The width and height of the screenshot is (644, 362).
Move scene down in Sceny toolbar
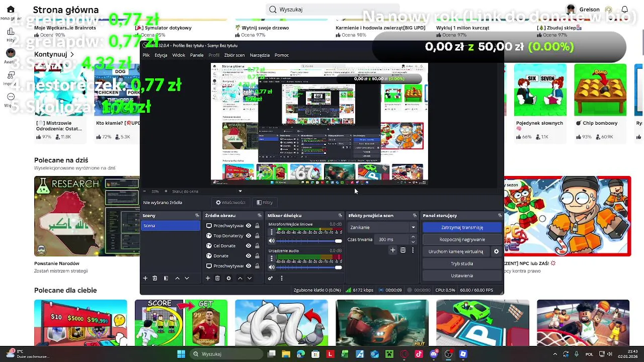click(187, 278)
